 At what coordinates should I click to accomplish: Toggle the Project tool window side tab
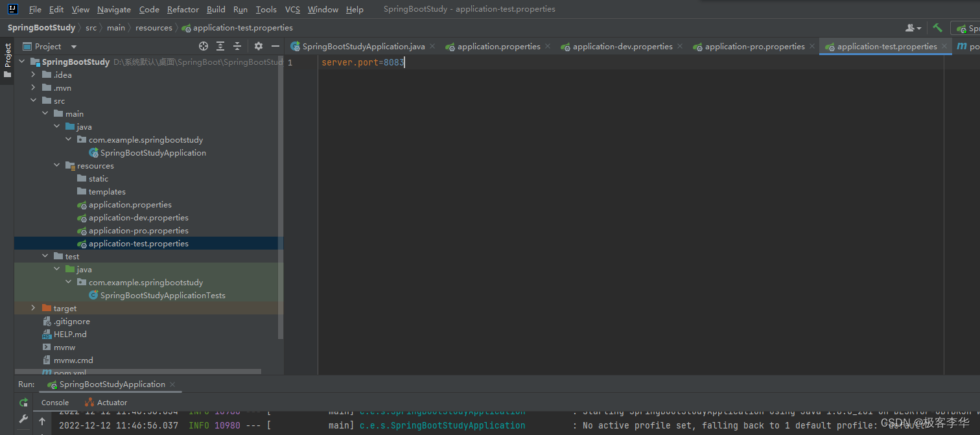click(8, 60)
